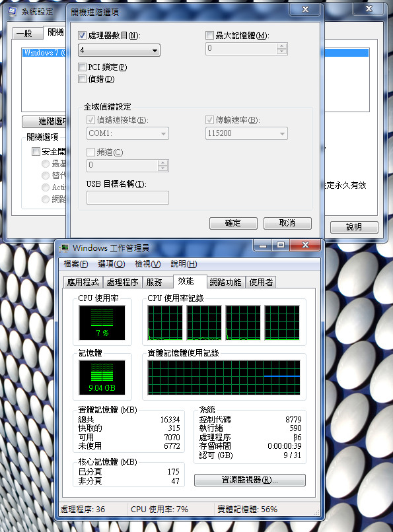Click the CPU 使用率 7% gauge
The height and width of the screenshot is (532, 393).
(x=102, y=323)
